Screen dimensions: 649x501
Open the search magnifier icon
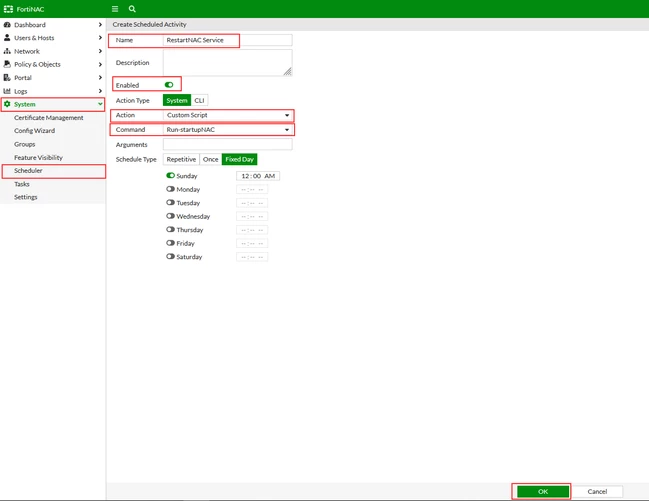[132, 9]
